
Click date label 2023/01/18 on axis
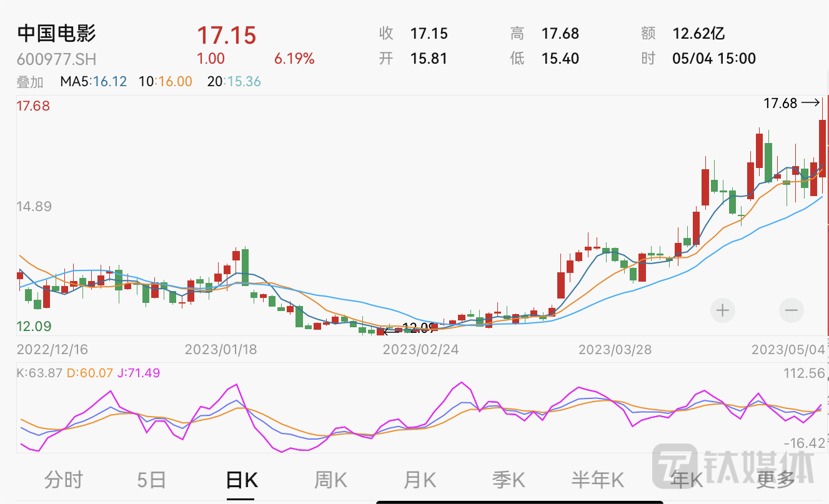[221, 348]
